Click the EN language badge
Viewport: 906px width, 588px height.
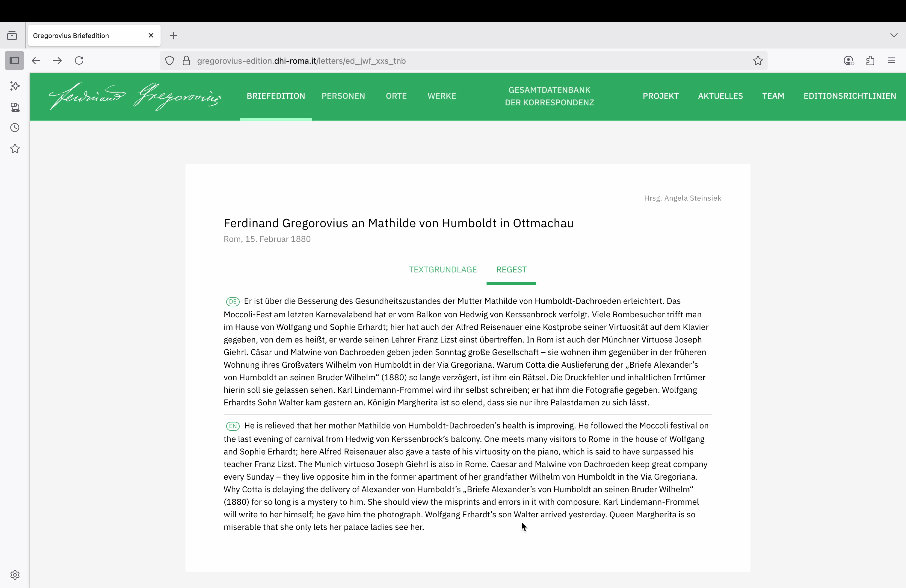232,426
